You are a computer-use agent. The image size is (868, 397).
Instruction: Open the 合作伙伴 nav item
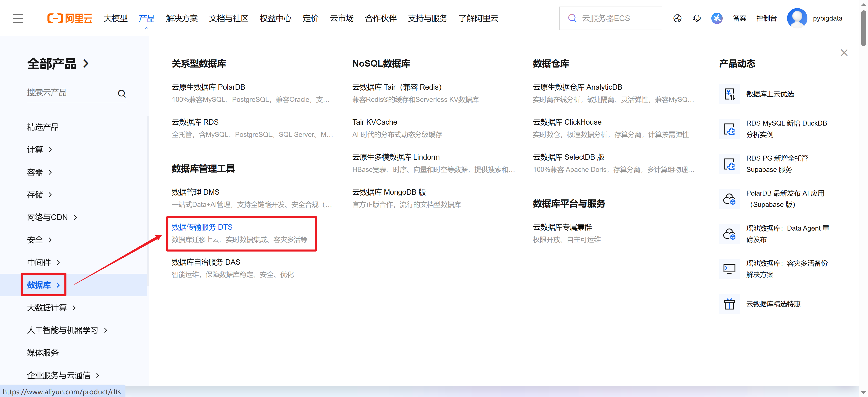point(381,18)
